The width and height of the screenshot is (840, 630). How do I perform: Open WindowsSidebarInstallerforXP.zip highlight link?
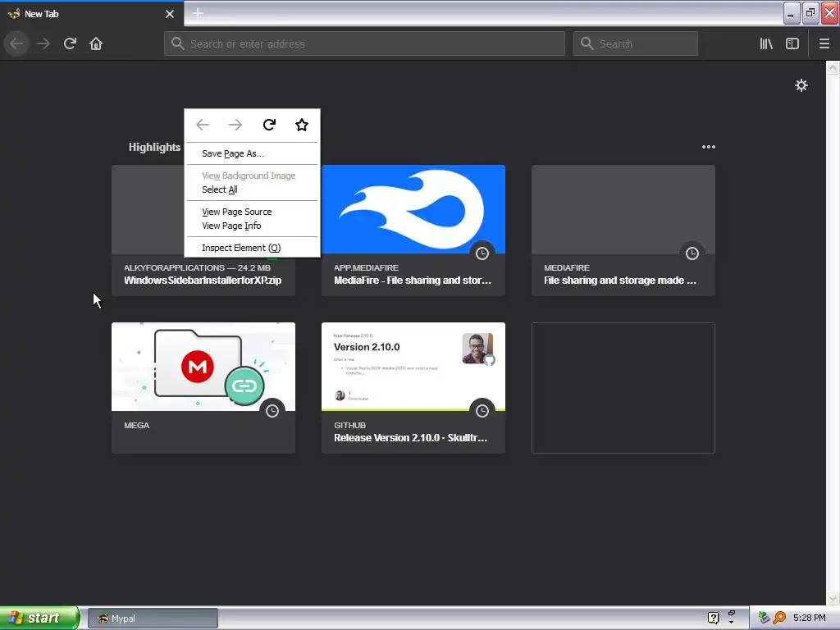click(x=203, y=281)
